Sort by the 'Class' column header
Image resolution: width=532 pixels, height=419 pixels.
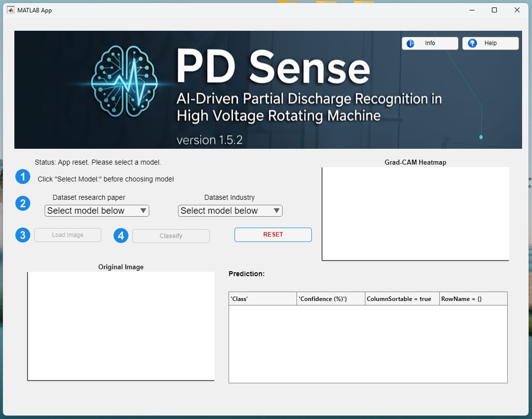click(x=262, y=299)
